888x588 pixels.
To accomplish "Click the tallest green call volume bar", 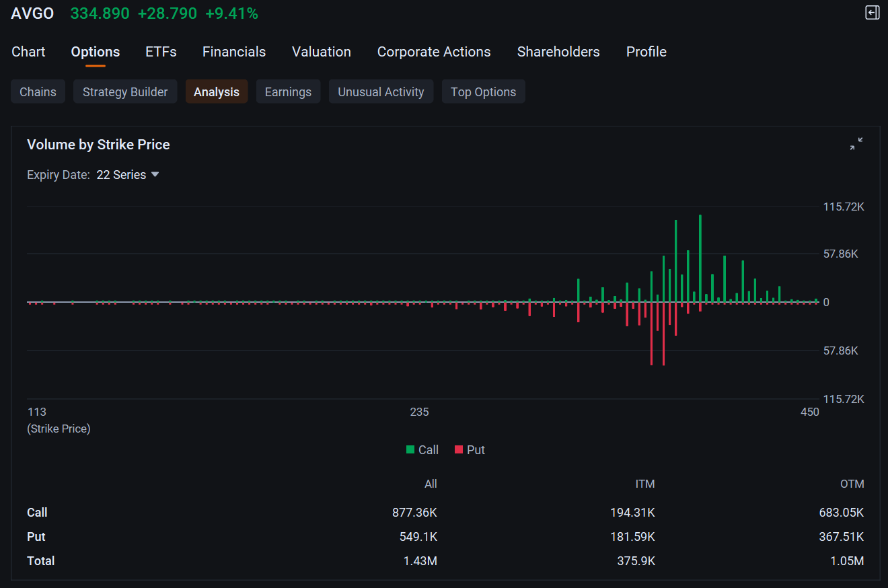I will pyautogui.click(x=700, y=259).
